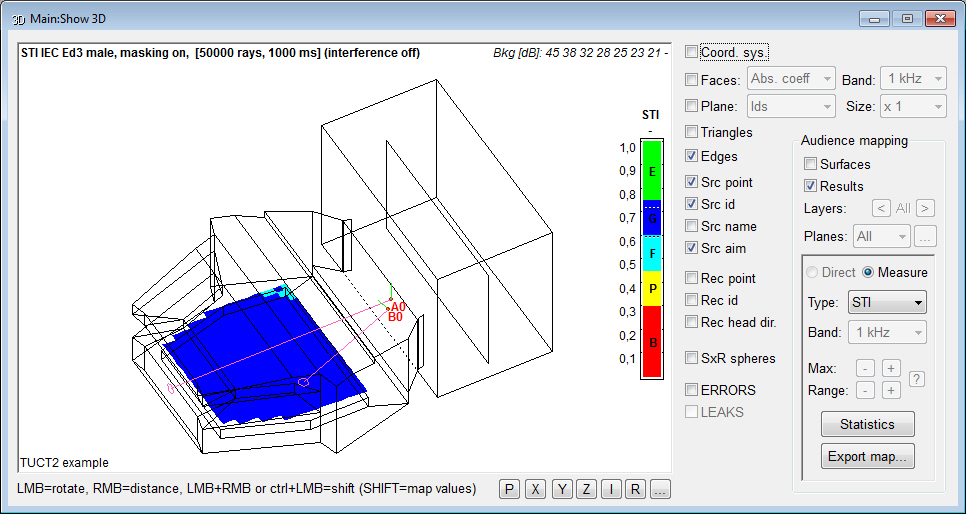The width and height of the screenshot is (966, 514).
Task: Enable the Rec id checkbox
Action: click(x=691, y=300)
